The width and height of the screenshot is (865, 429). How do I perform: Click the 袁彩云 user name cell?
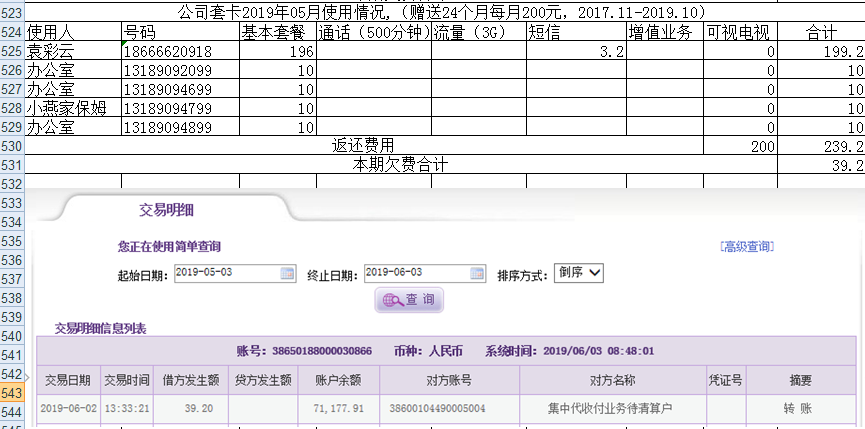[x=72, y=50]
